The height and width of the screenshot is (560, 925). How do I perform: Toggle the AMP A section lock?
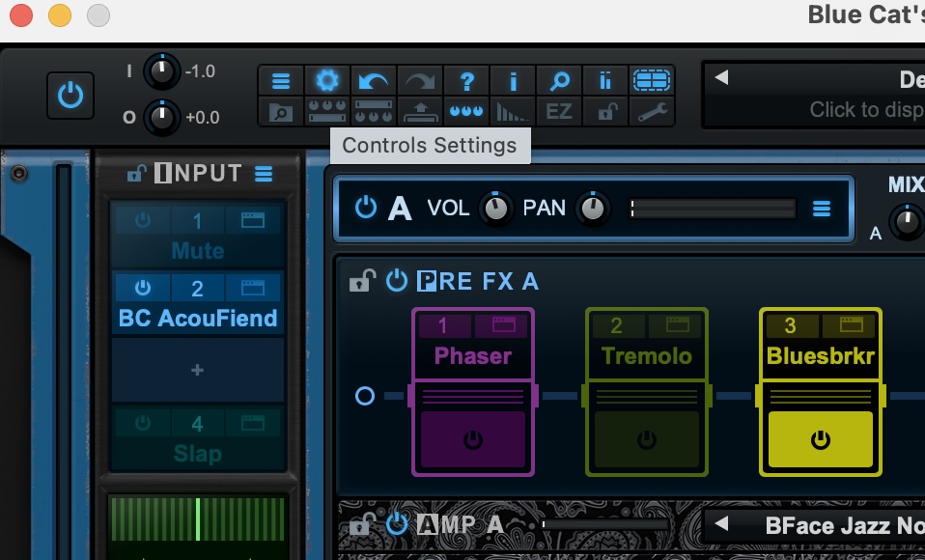tap(362, 524)
